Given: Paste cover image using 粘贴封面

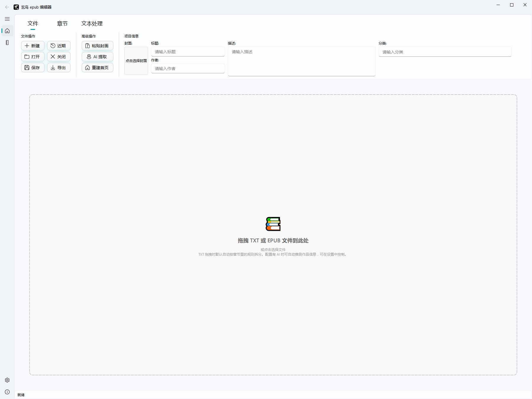Looking at the screenshot, I should click(97, 46).
